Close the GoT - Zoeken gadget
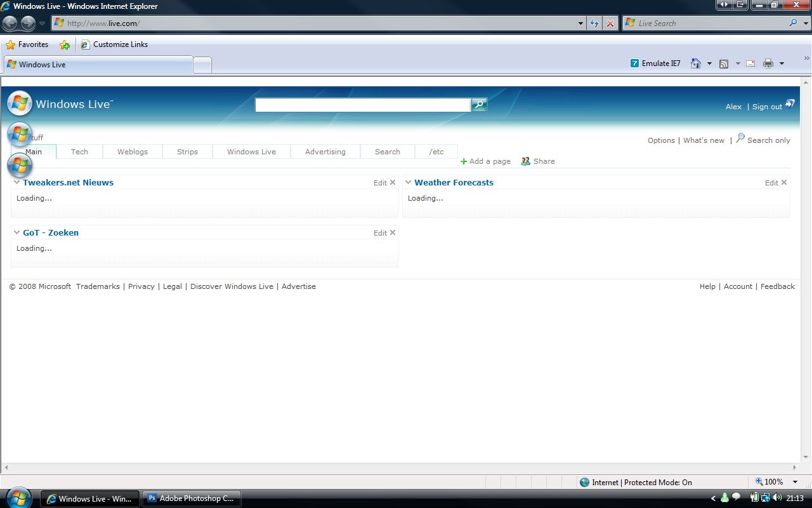The width and height of the screenshot is (812, 508). [393, 232]
